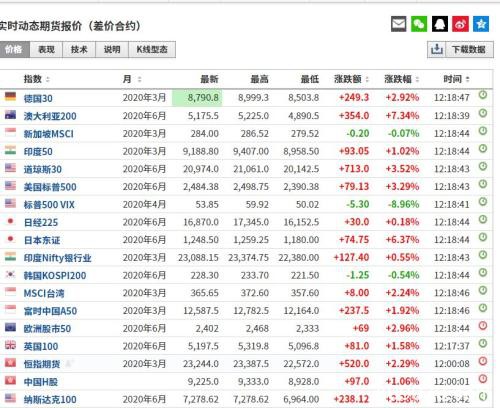The image size is (500, 408).
Task: Click the German flag beside 德国30
Action: [10, 97]
